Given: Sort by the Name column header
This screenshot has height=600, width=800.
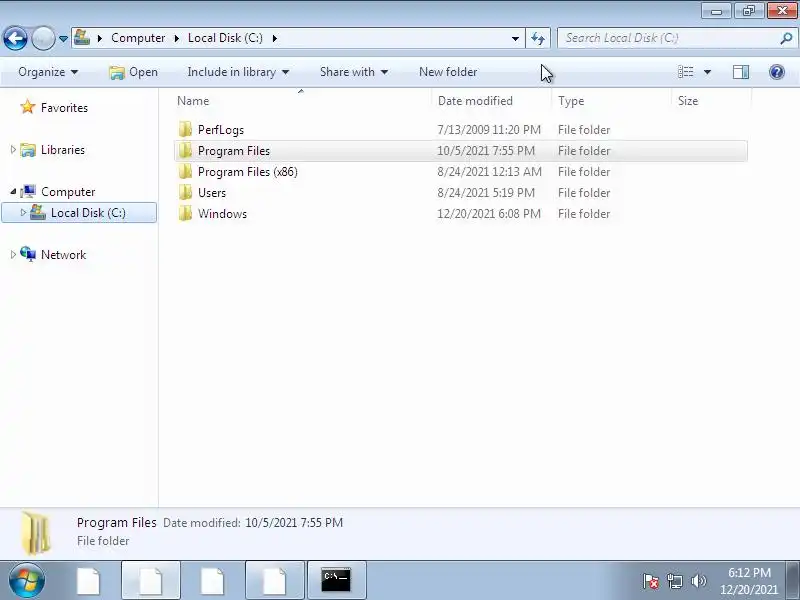Looking at the screenshot, I should tap(302, 101).
